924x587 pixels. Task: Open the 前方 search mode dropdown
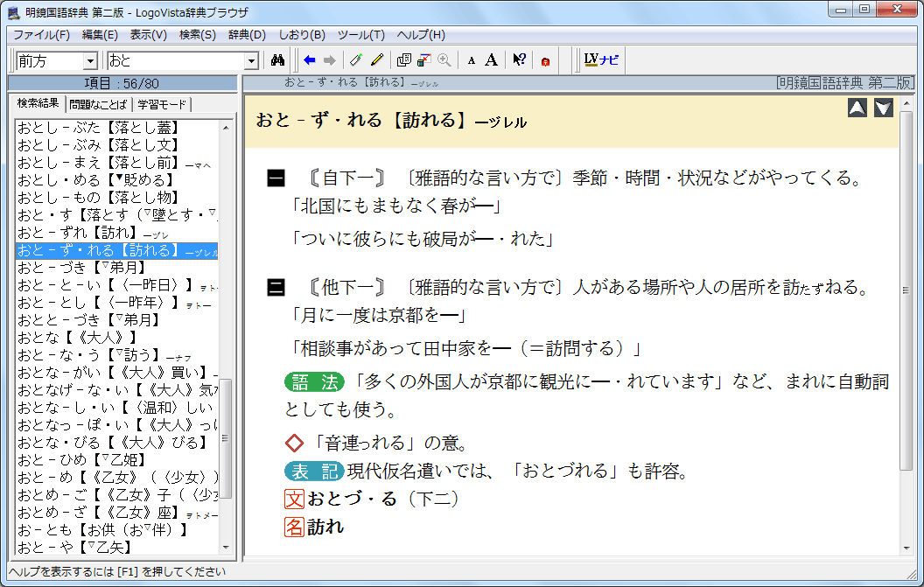90,61
